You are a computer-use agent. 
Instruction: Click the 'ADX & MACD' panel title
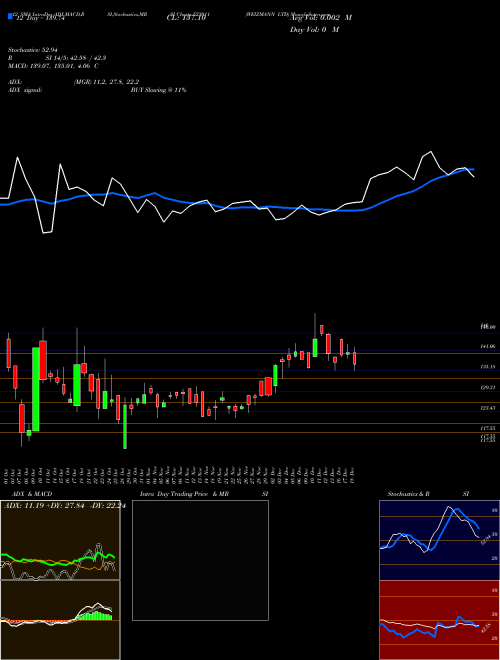(x=32, y=494)
